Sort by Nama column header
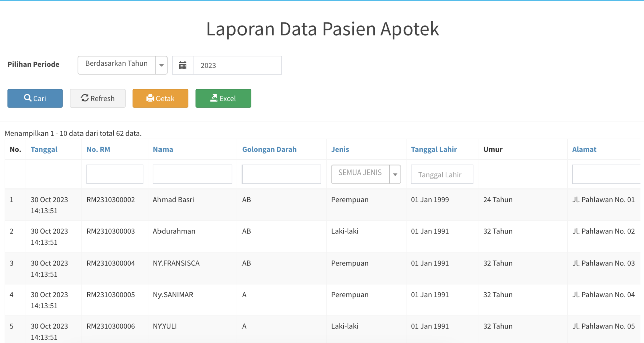Viewport: 644px width, 343px height. pos(163,149)
